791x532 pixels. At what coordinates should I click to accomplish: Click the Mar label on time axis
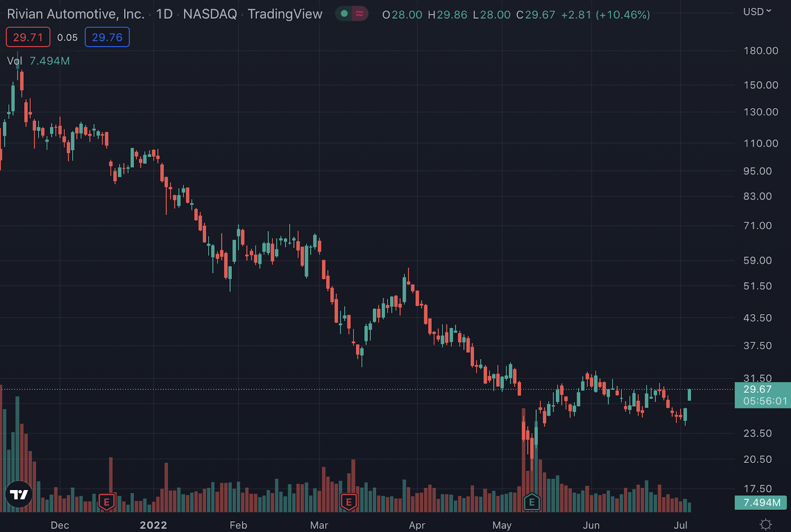pos(319,525)
